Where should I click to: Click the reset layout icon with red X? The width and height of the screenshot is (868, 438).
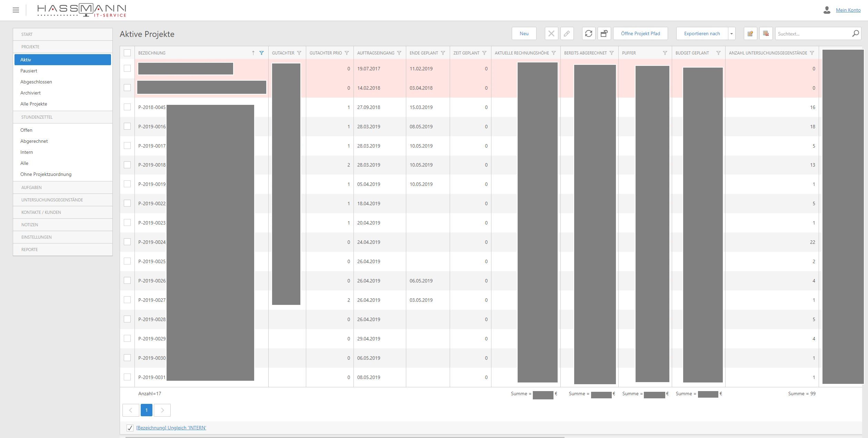click(x=766, y=33)
